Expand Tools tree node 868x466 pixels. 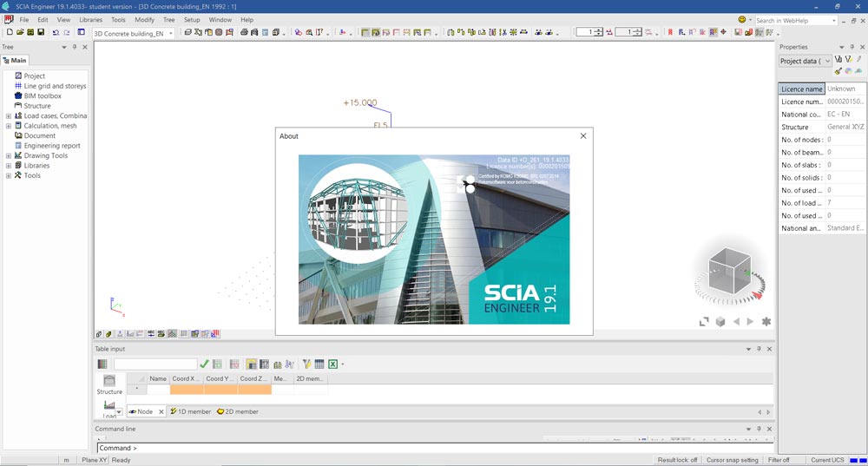point(9,176)
